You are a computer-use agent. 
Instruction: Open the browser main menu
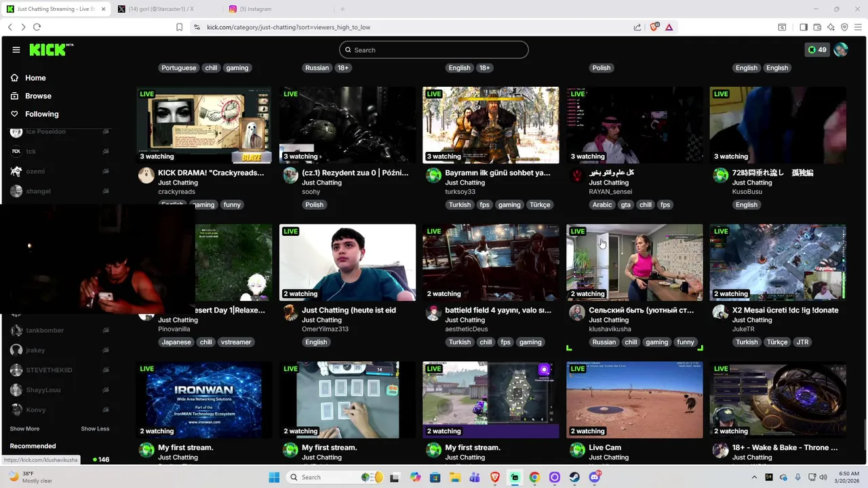(x=858, y=27)
